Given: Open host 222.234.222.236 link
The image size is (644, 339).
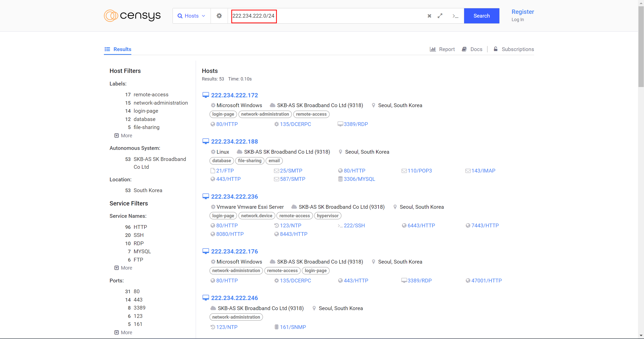Looking at the screenshot, I should point(234,196).
